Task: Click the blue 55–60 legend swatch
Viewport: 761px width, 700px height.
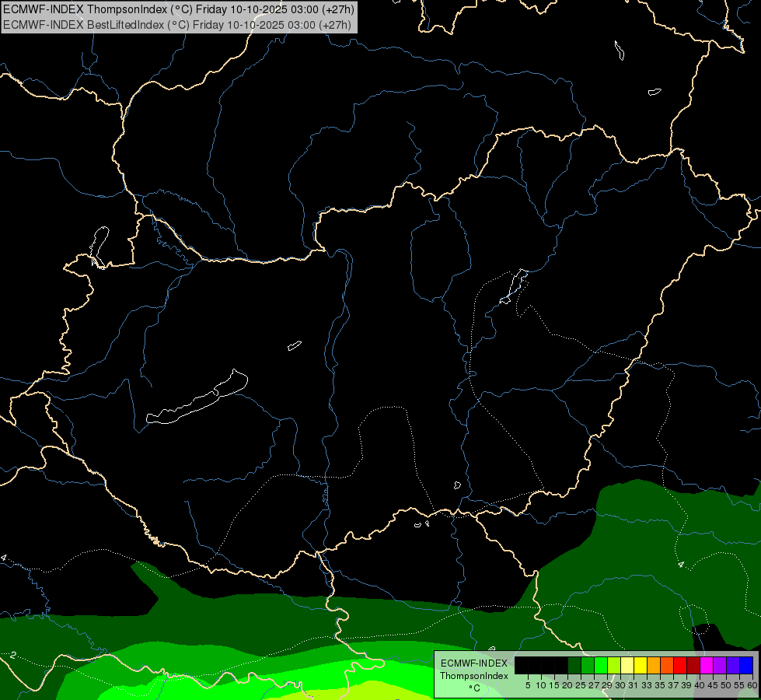Action: tap(746, 666)
